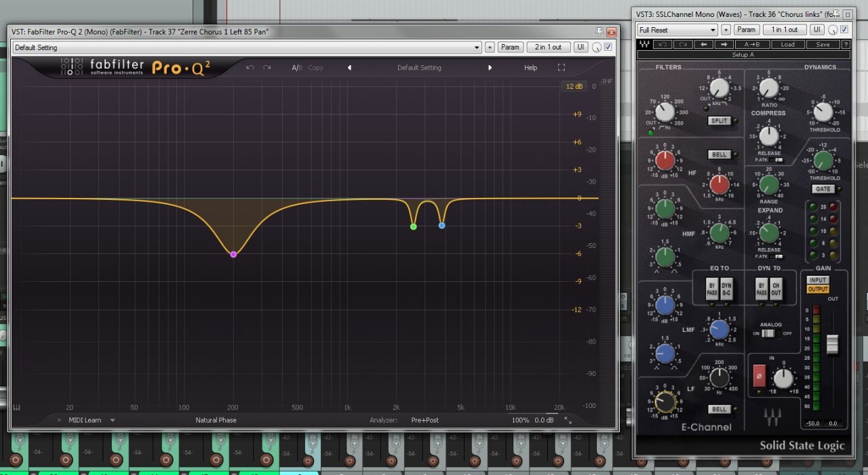The width and height of the screenshot is (868, 475).
Task: Click the 100% gain scale value in Pro-Q 2
Action: [521, 420]
